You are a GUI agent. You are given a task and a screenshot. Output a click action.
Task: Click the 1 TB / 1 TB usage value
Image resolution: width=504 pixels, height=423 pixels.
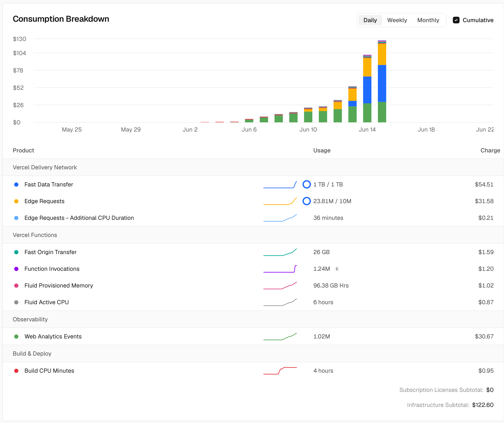(x=328, y=185)
